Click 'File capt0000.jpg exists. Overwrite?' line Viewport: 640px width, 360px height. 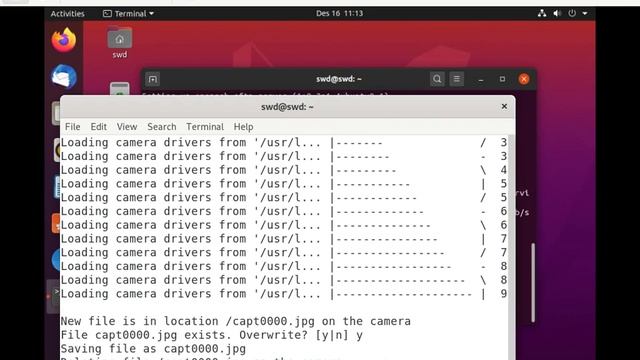[211, 335]
